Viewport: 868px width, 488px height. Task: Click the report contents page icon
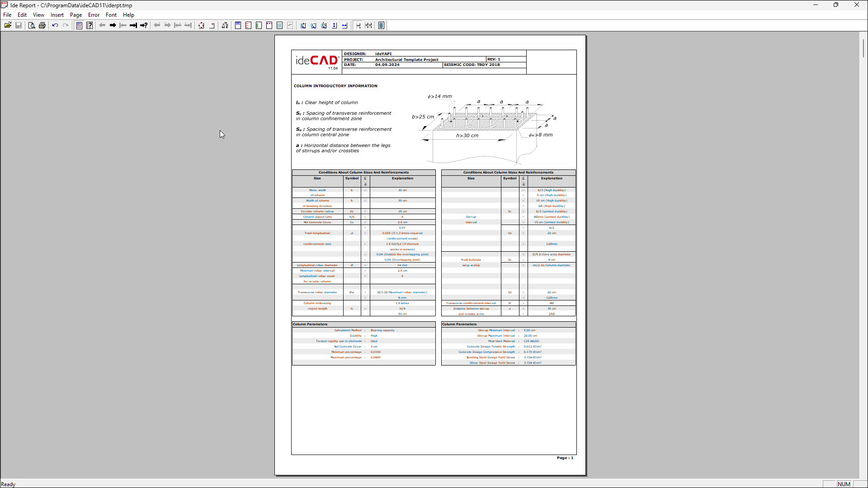click(x=79, y=25)
